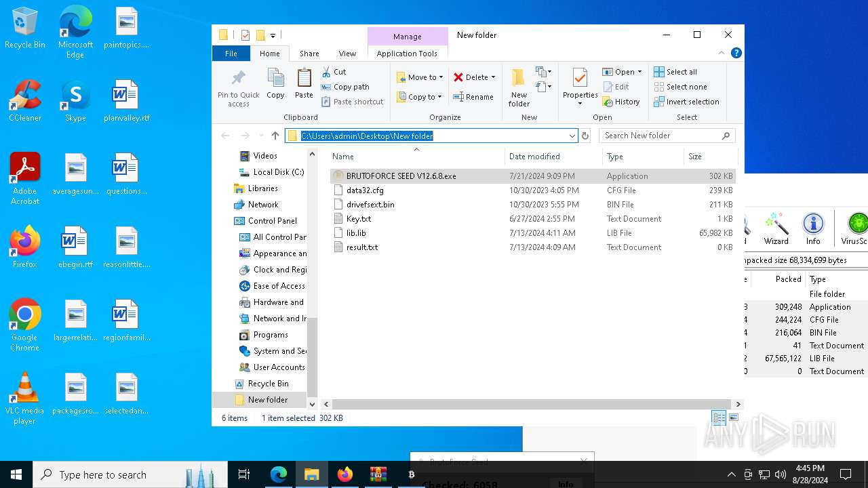
Task: Switch to the Share ribbon tab
Action: pos(309,54)
